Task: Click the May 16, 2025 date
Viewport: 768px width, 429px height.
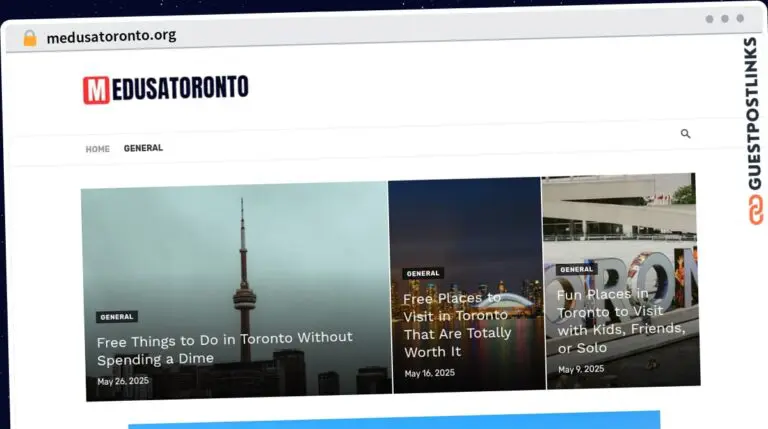Action: pyautogui.click(x=430, y=373)
